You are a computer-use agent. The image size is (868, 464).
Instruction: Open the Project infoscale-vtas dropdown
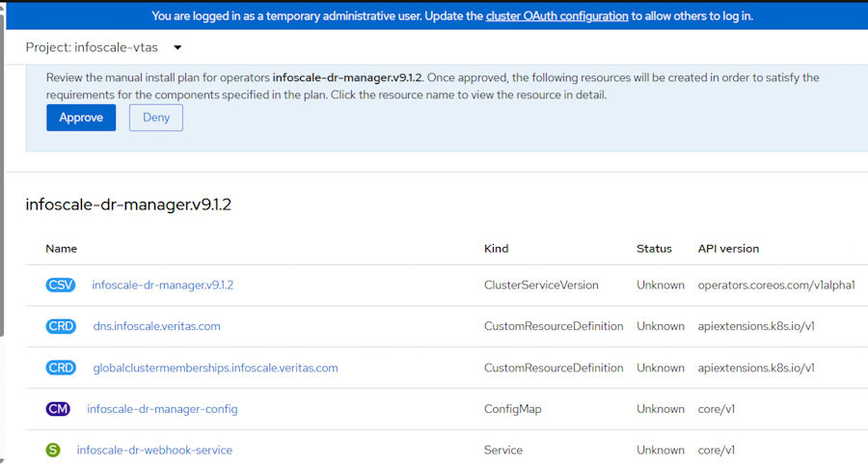pyautogui.click(x=103, y=47)
